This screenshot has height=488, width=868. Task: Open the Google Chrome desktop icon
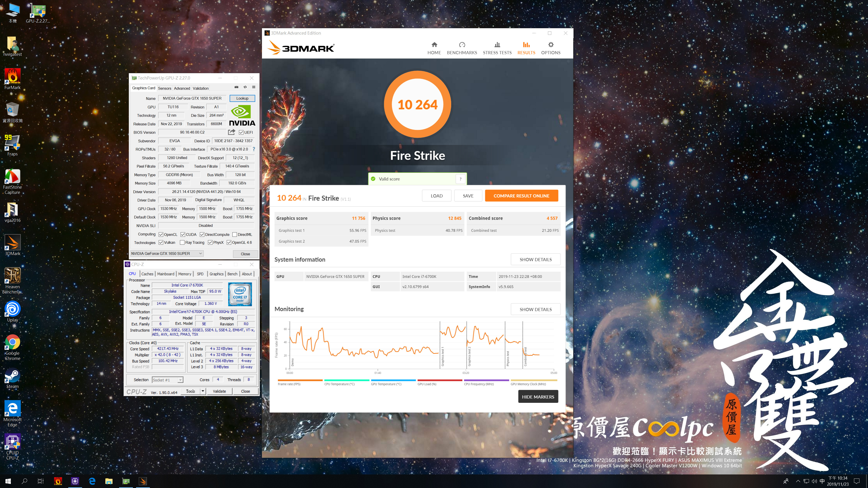(x=12, y=347)
